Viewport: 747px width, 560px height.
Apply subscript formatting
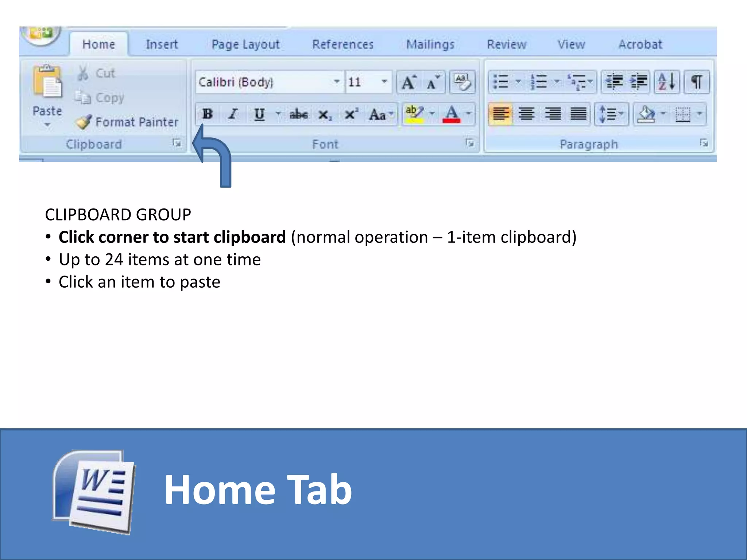[x=325, y=114]
